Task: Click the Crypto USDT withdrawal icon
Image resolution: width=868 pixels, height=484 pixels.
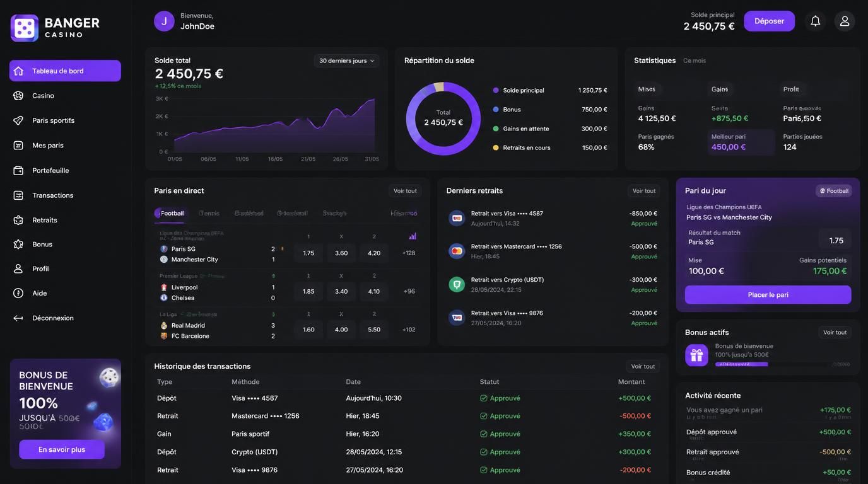Action: click(x=457, y=284)
